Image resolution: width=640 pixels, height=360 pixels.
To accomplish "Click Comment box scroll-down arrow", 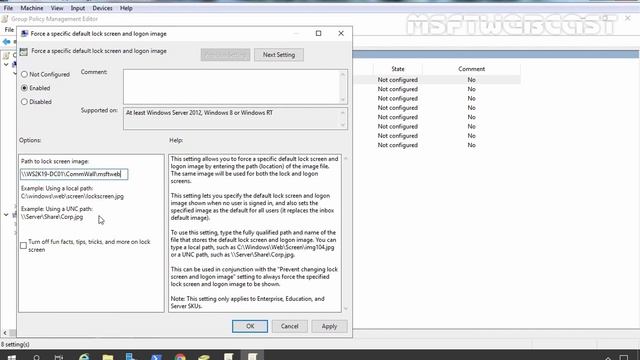I will pos(343,100).
